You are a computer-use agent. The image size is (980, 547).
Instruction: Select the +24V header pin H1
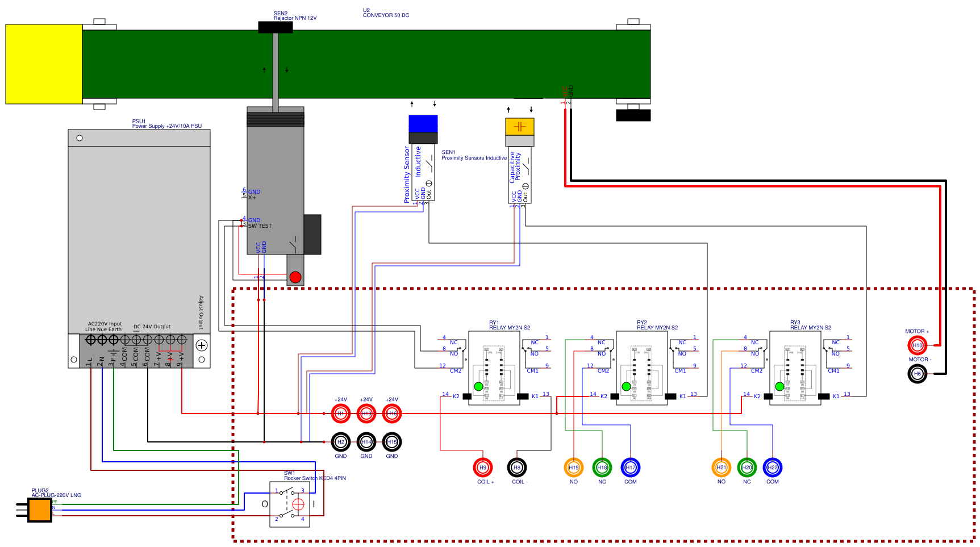pos(340,413)
